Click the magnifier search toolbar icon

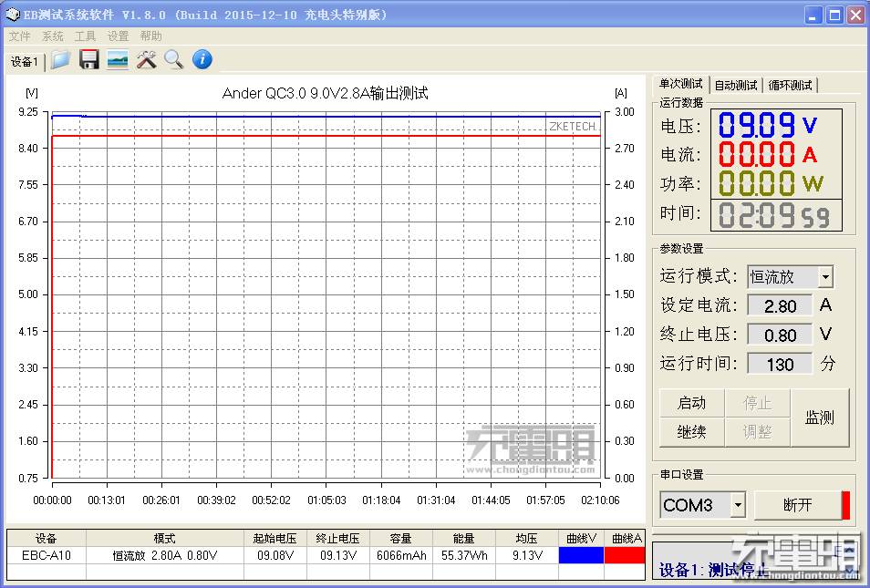pos(173,59)
